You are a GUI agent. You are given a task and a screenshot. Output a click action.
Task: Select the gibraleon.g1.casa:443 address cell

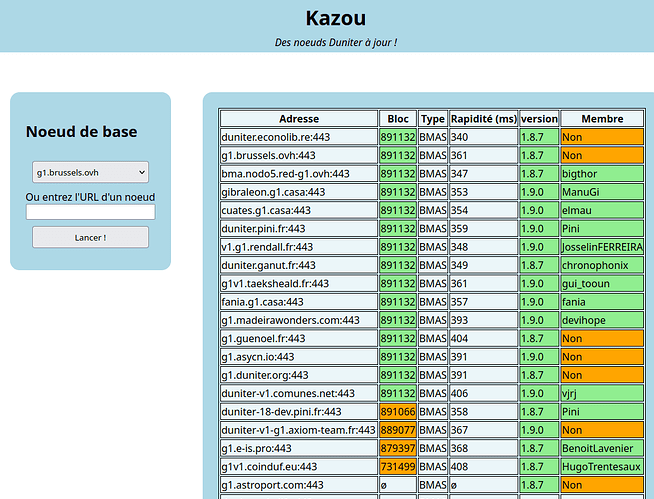tap(299, 192)
